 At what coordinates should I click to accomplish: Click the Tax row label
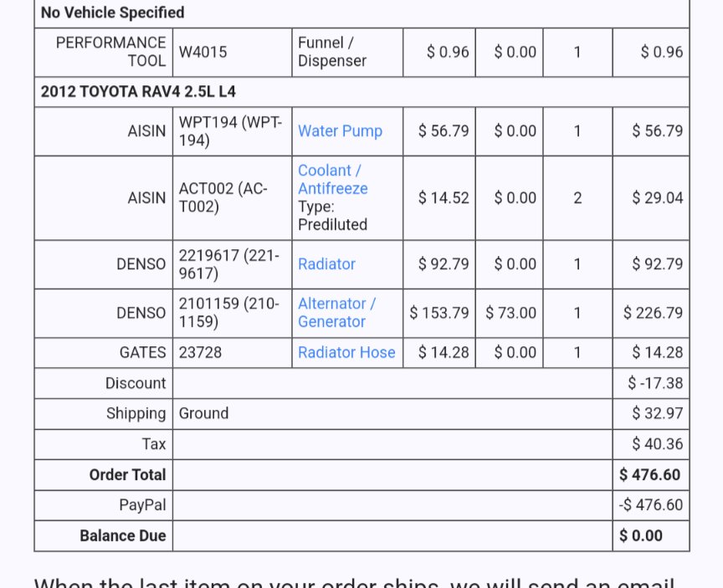153,444
